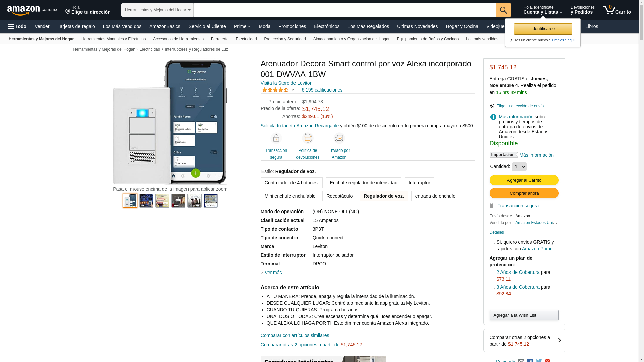Open the search category dropdown
Screen dimensions: 644x362
point(157,10)
